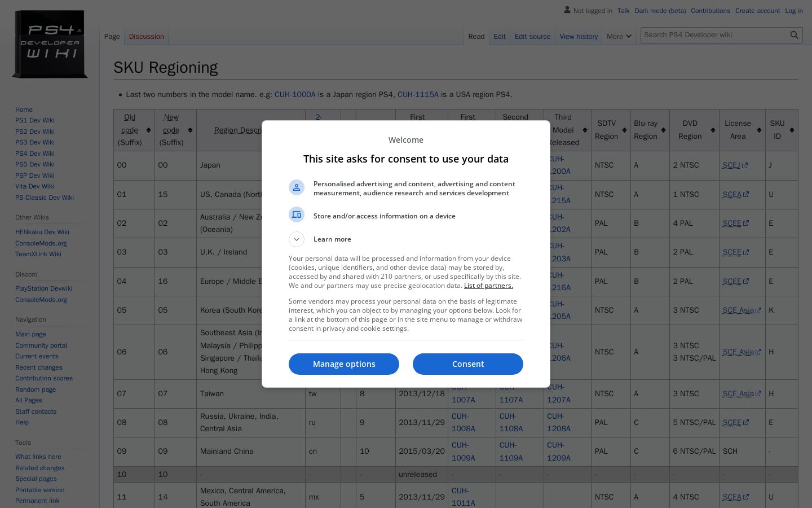812x508 pixels.
Task: Open PS3 Dev Wiki sidebar link
Action: pos(35,142)
